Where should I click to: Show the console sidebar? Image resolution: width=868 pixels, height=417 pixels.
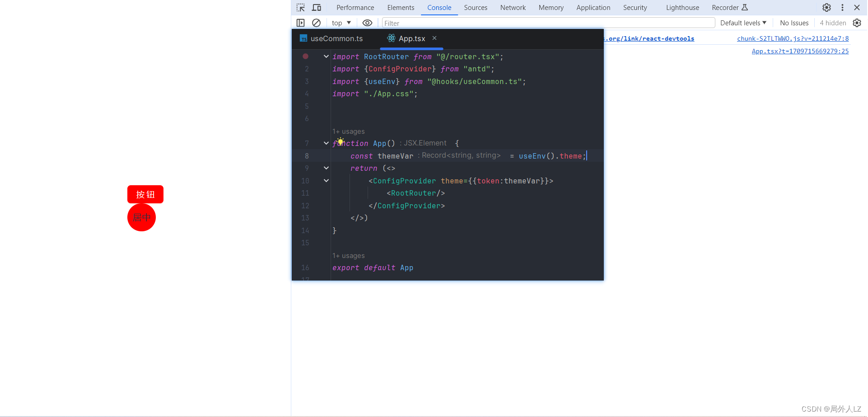pyautogui.click(x=301, y=23)
